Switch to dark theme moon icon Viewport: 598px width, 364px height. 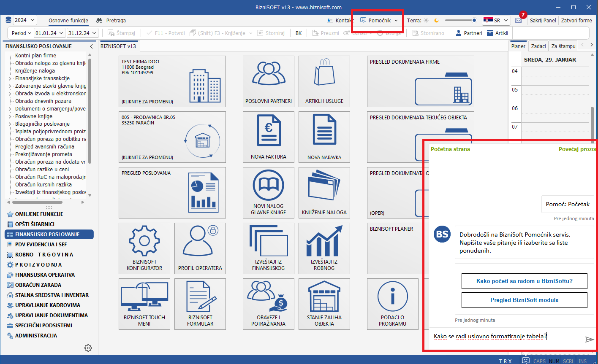pos(437,20)
